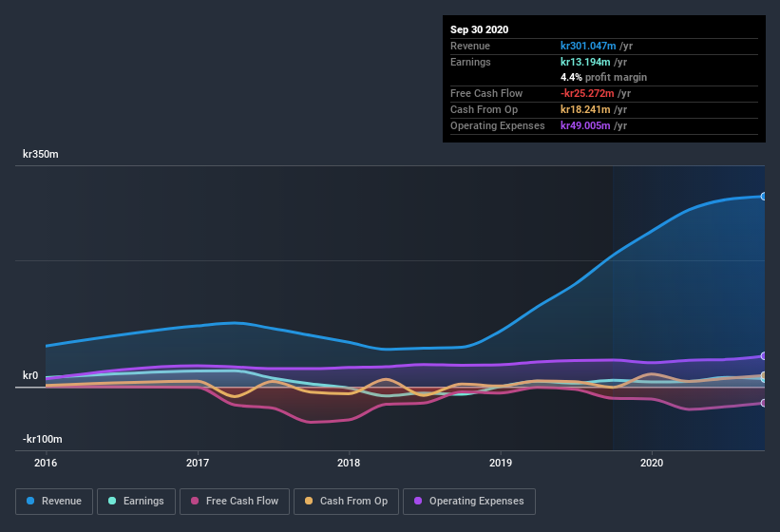The height and width of the screenshot is (532, 780).
Task: Click the 2020 x-axis label
Action: click(652, 463)
